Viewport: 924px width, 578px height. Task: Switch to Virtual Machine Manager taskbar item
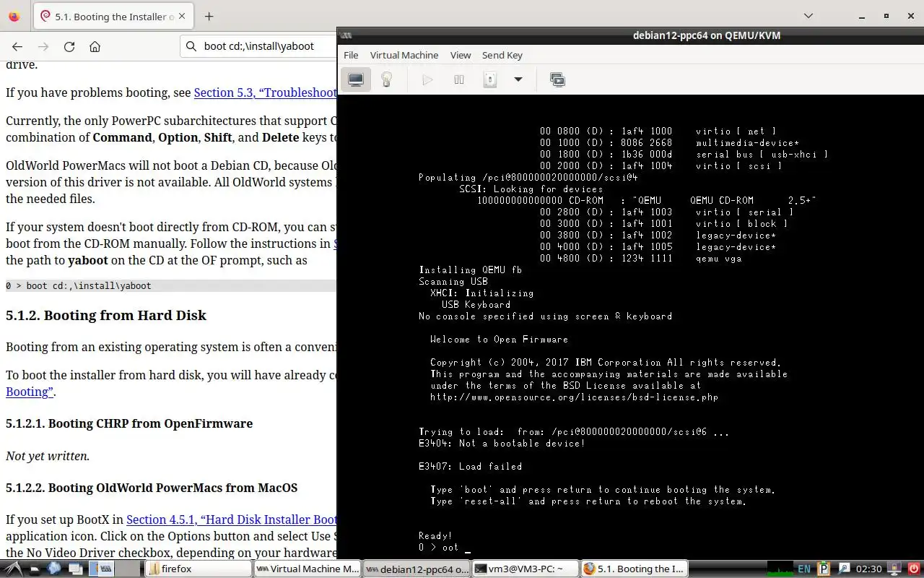point(307,569)
